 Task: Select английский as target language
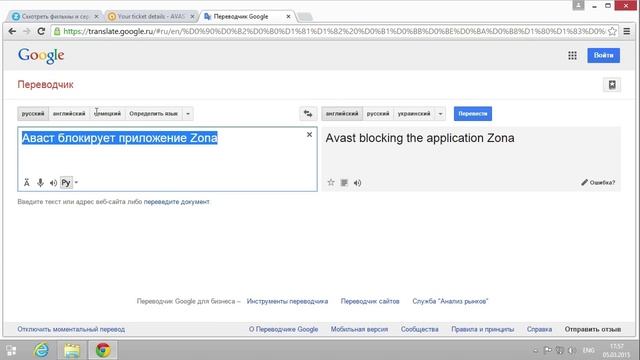point(342,113)
